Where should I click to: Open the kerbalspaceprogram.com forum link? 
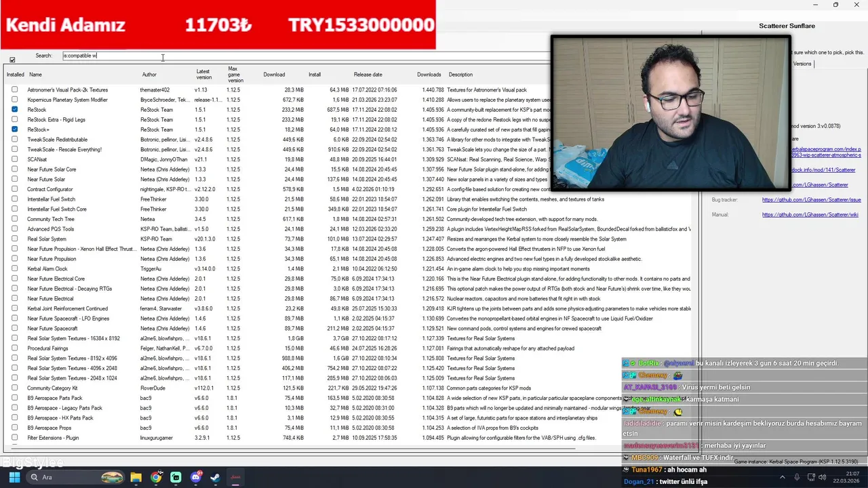coord(825,149)
